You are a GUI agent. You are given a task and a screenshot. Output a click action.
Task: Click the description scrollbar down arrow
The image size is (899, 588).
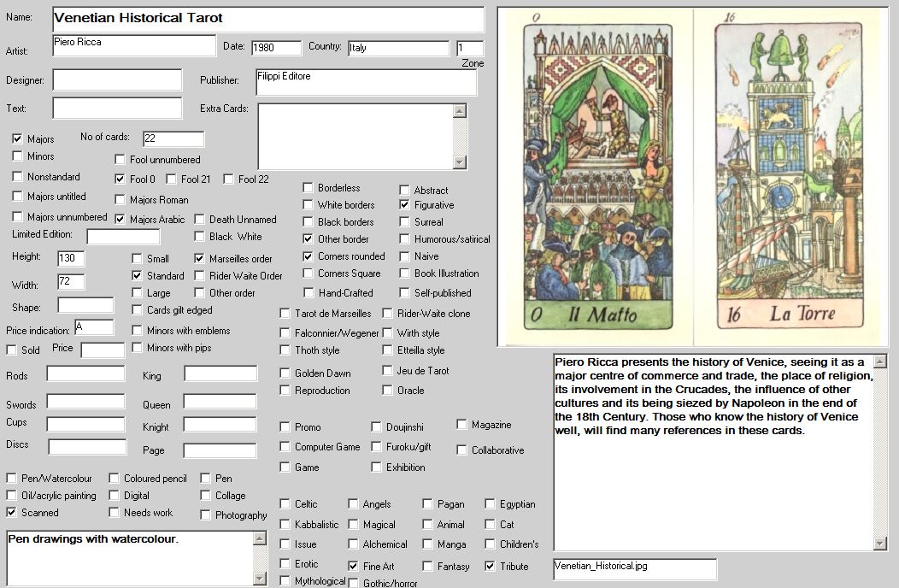click(x=881, y=544)
